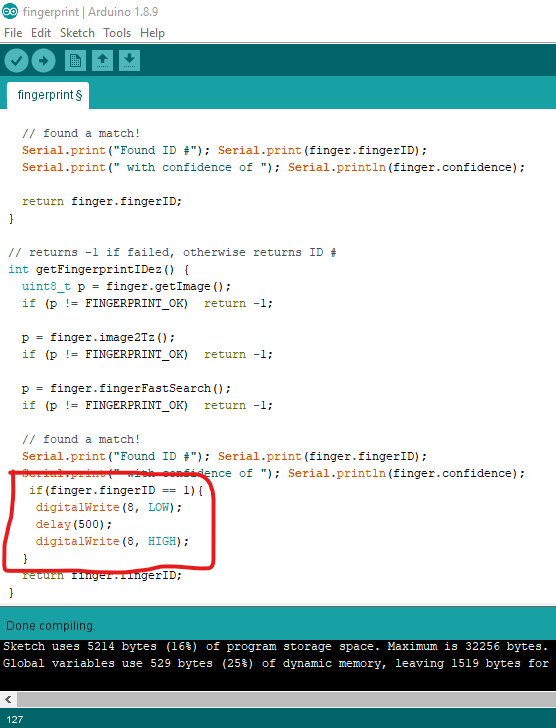The height and width of the screenshot is (728, 556).
Task: Click the console scrollbar left arrow
Action: pos(8,699)
